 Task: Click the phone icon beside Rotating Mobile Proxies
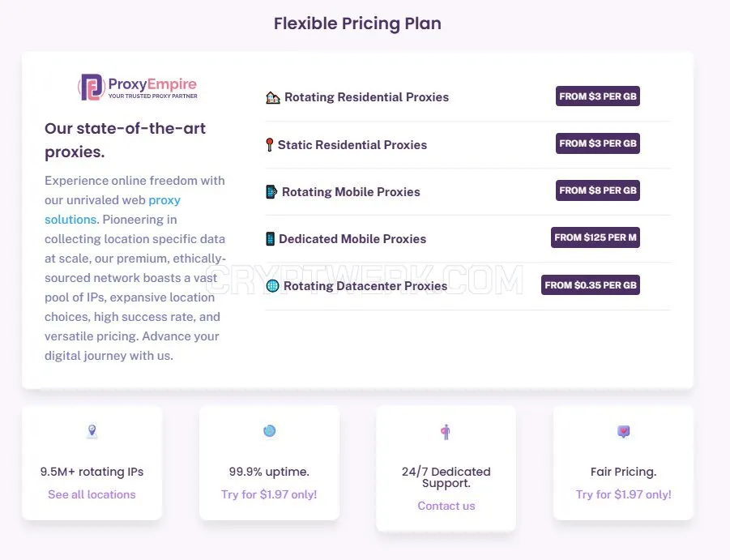pos(271,192)
